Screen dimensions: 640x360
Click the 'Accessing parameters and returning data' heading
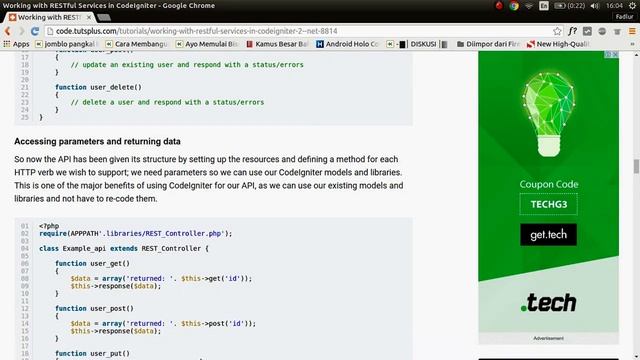pos(97,142)
